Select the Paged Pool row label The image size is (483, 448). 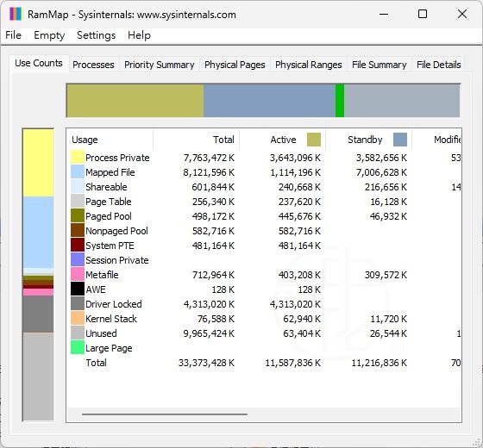point(109,216)
